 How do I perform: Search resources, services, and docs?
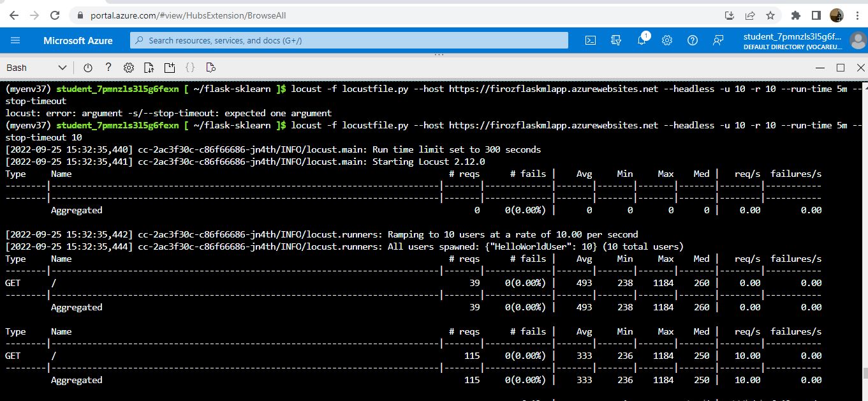click(x=349, y=40)
